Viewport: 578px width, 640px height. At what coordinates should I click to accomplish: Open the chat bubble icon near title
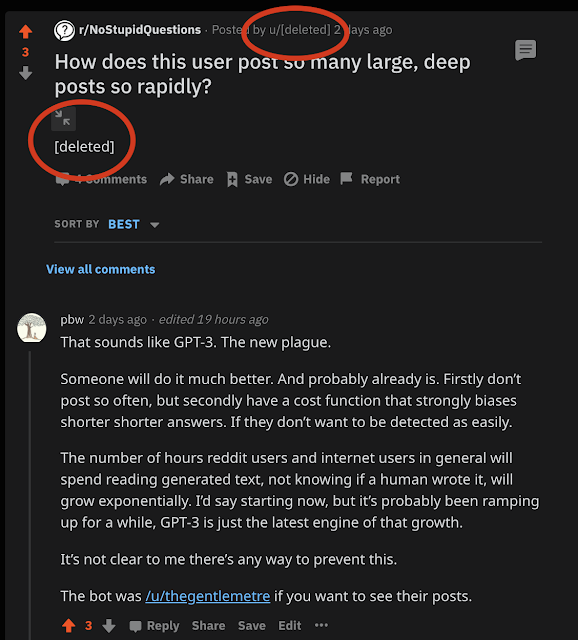click(x=525, y=50)
